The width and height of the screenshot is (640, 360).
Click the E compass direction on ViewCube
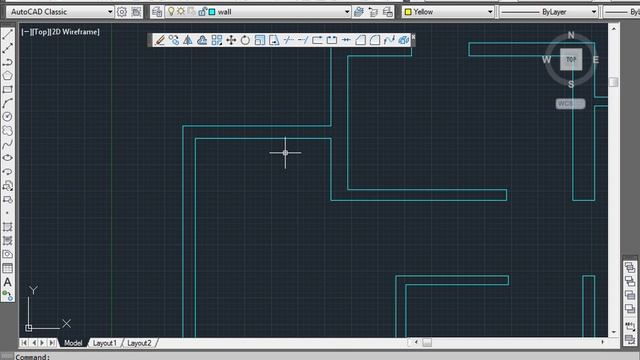[x=596, y=60]
